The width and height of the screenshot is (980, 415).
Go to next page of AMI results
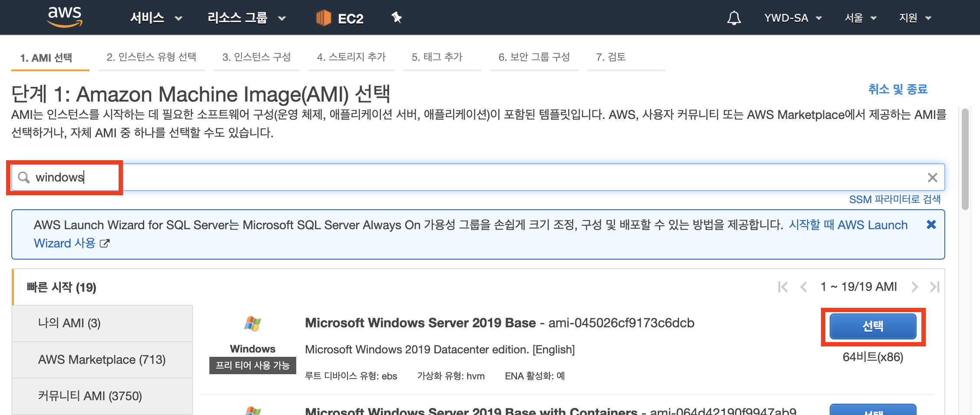point(915,287)
